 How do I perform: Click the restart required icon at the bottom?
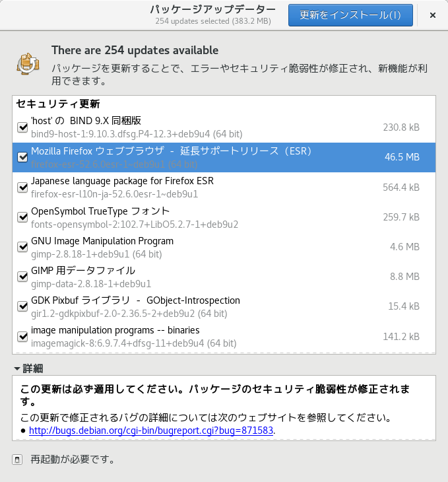pos(18,460)
